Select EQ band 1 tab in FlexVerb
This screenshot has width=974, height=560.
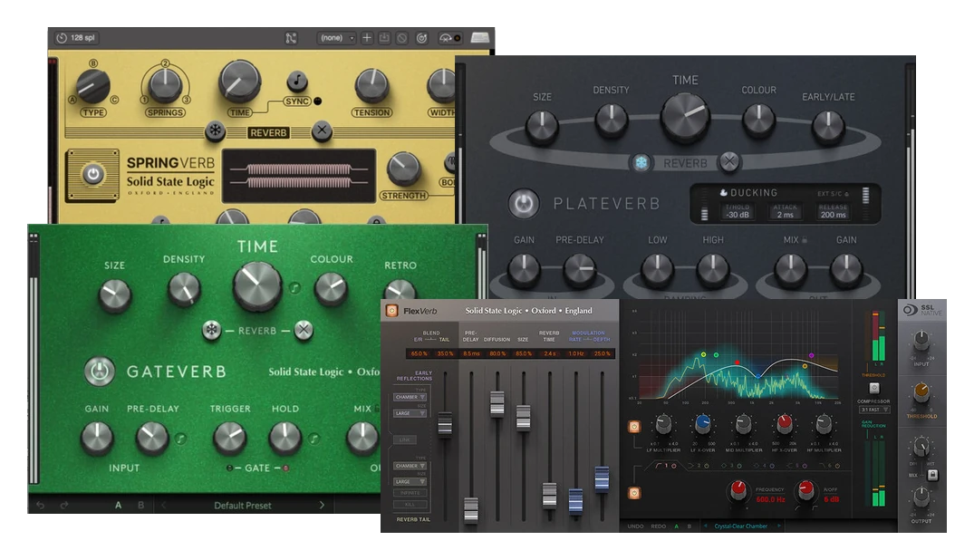pos(667,466)
